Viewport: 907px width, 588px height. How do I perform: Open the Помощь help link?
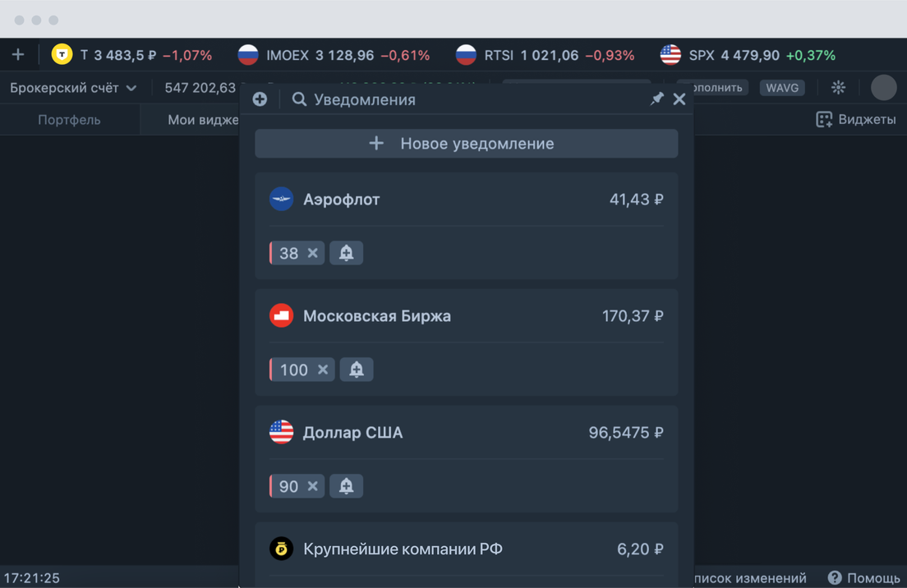(863, 578)
